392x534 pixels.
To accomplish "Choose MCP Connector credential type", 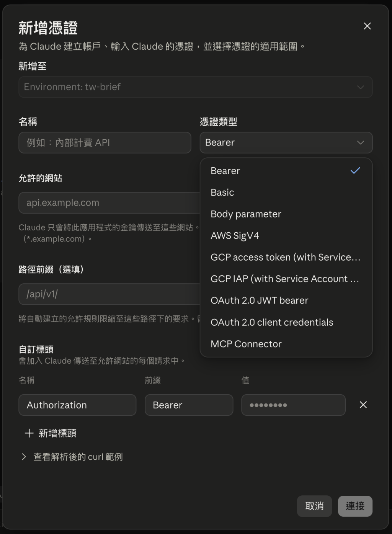I will tap(286, 344).
